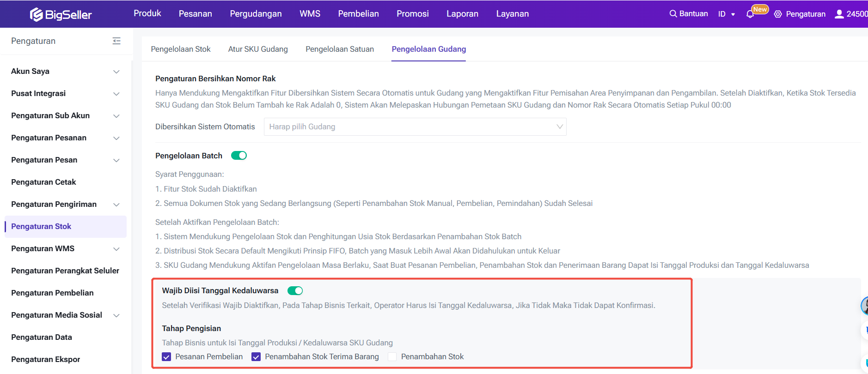868x374 pixels.
Task: Click the BigSeller logo icon
Action: (36, 15)
